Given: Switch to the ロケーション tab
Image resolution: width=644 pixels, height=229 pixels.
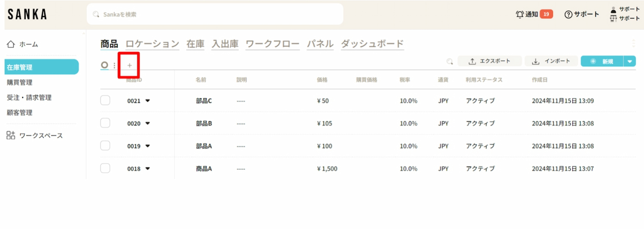Looking at the screenshot, I should pyautogui.click(x=152, y=44).
